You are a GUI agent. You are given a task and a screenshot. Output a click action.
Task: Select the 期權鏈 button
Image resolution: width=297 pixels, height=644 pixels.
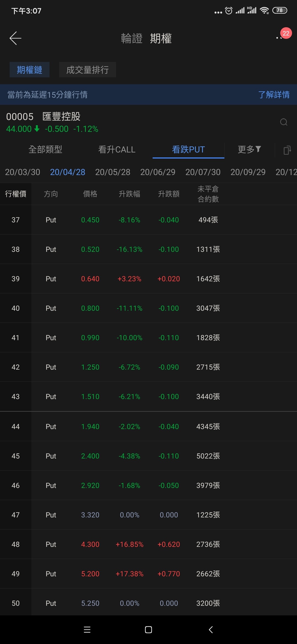[x=29, y=70]
